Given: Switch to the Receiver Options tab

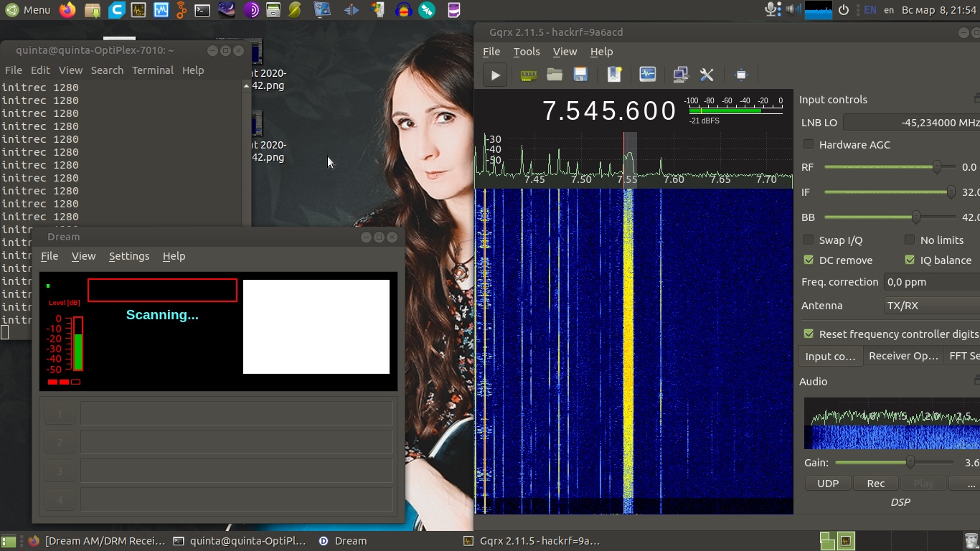Looking at the screenshot, I should click(x=903, y=356).
